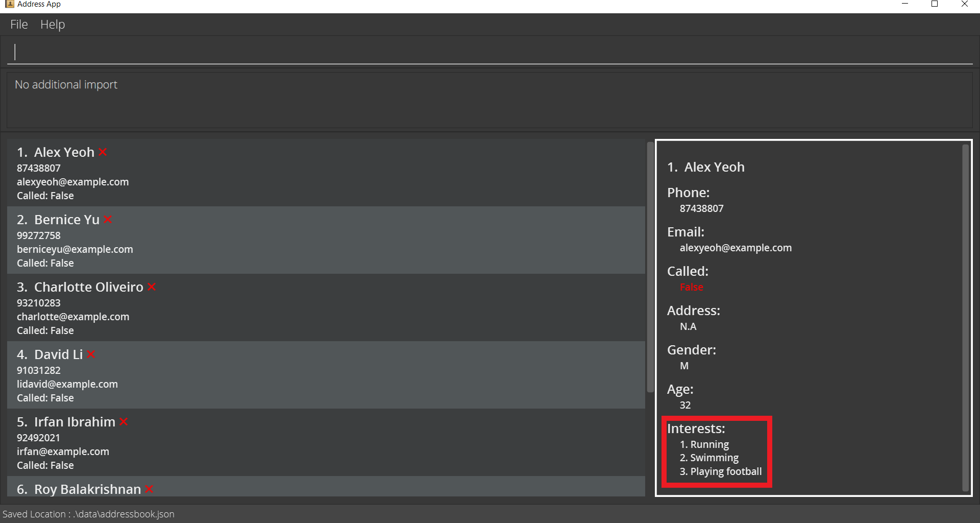Open the Help menu
980x523 pixels.
coord(53,25)
